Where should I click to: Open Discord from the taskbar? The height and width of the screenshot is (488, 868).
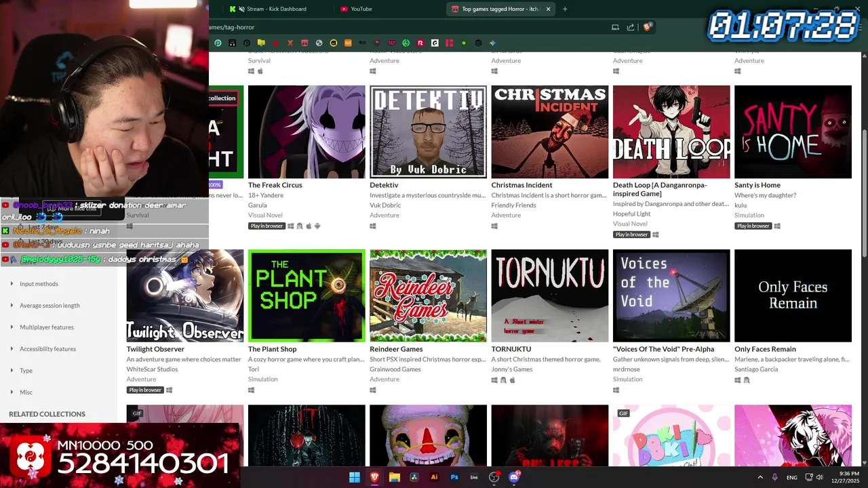click(514, 477)
